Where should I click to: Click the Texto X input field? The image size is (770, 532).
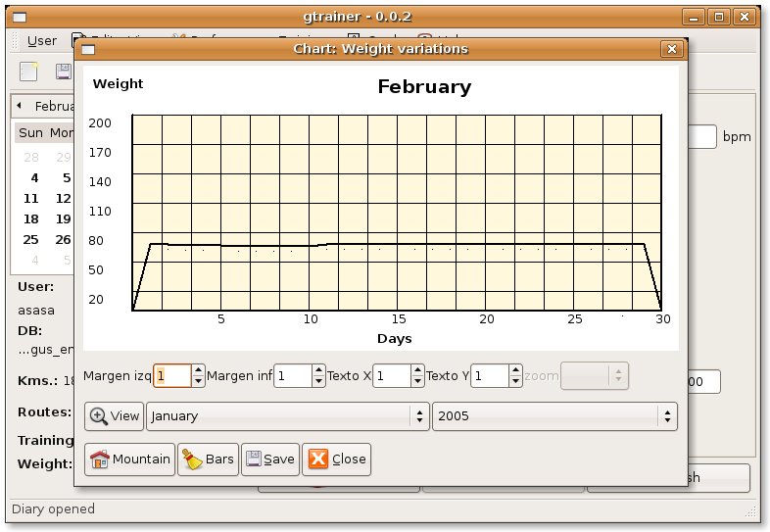pos(392,376)
